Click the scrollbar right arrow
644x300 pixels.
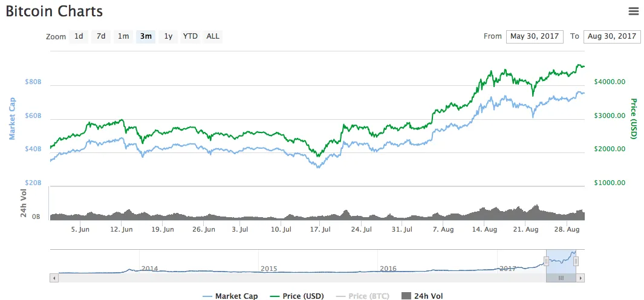click(x=581, y=278)
